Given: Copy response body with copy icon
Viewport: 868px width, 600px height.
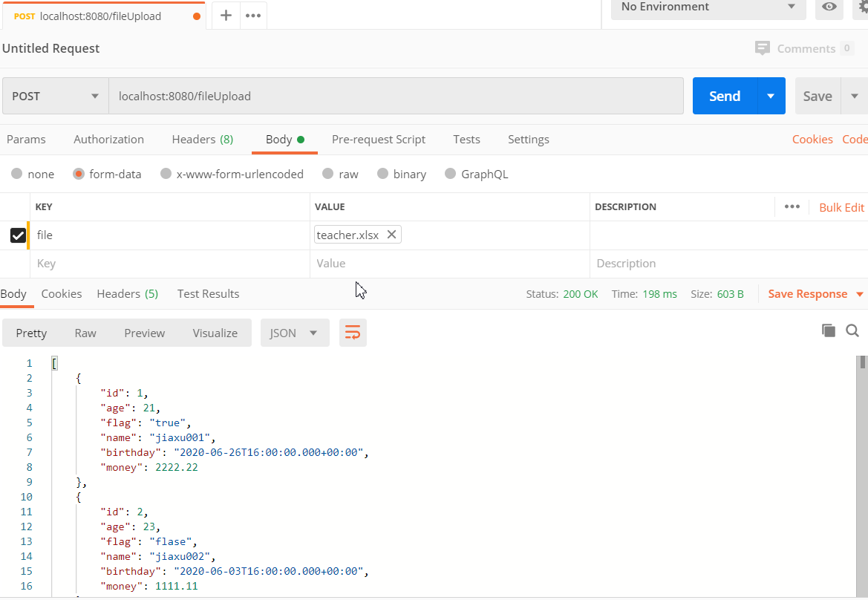Looking at the screenshot, I should coord(828,330).
